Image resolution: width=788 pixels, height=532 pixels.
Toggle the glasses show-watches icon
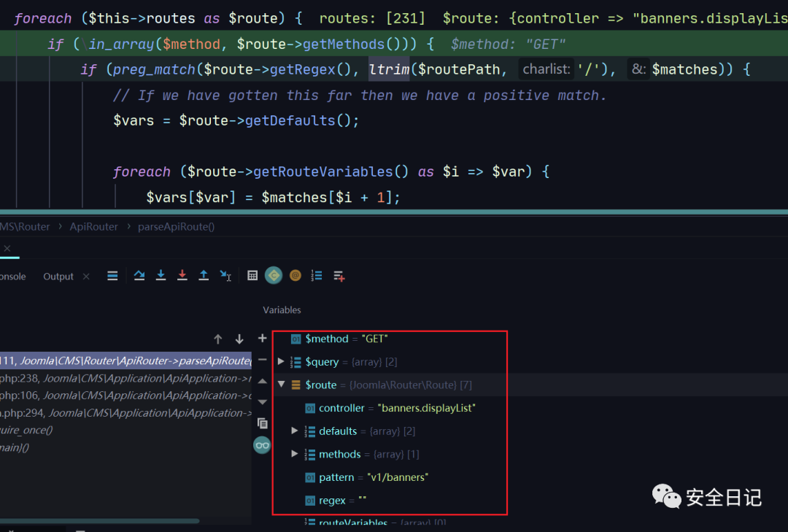262,445
